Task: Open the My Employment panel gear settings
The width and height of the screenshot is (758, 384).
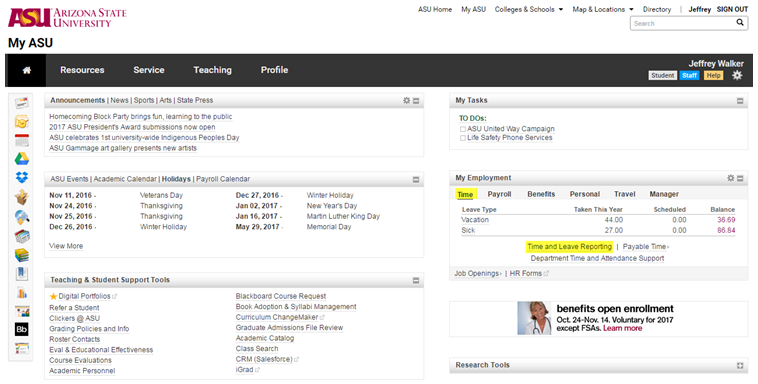Action: click(730, 178)
